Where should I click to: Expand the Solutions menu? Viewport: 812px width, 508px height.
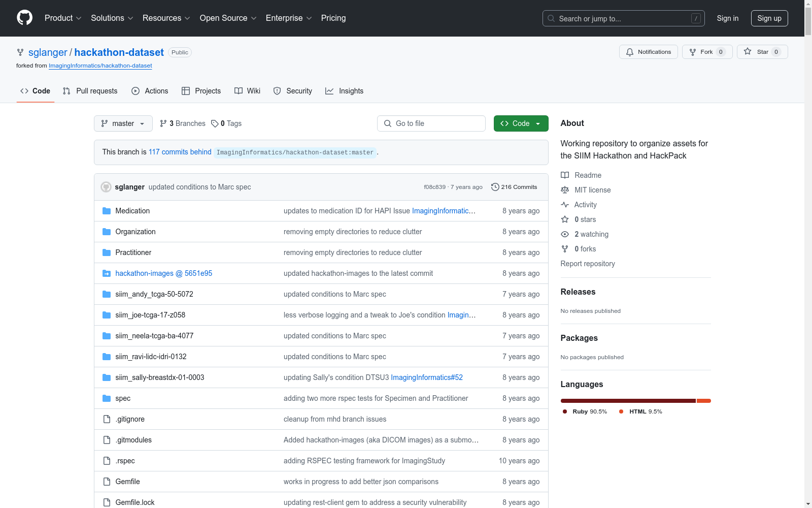[112, 18]
